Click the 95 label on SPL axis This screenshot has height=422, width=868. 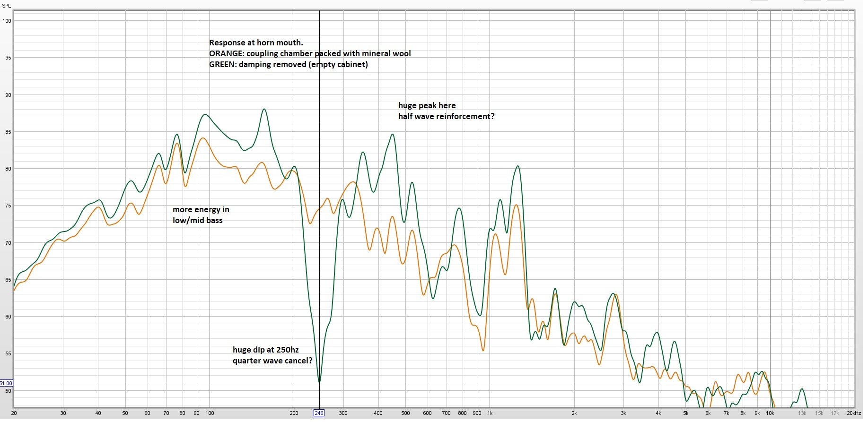coord(8,58)
